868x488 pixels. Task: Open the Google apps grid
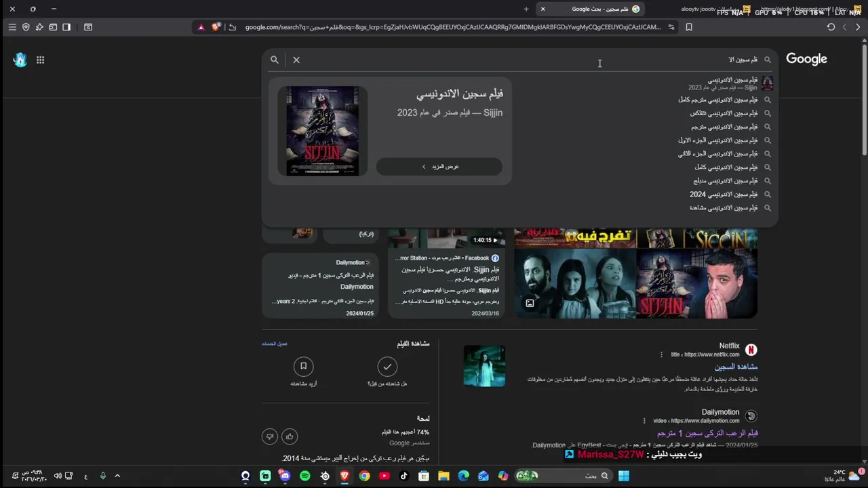[x=40, y=60]
